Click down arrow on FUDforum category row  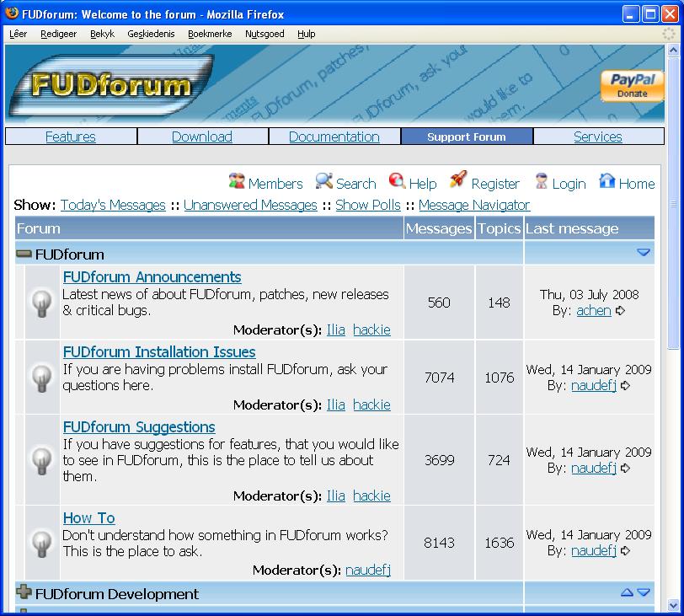[644, 253]
